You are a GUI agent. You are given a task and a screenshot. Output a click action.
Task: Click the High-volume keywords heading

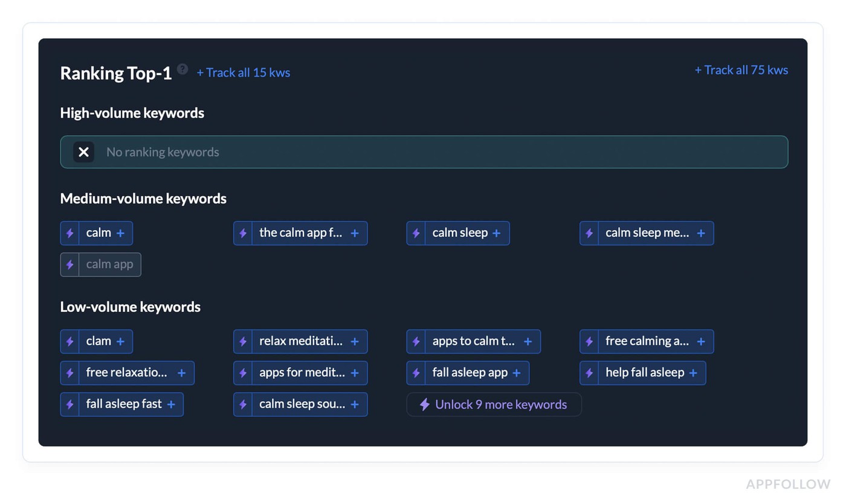coord(132,113)
